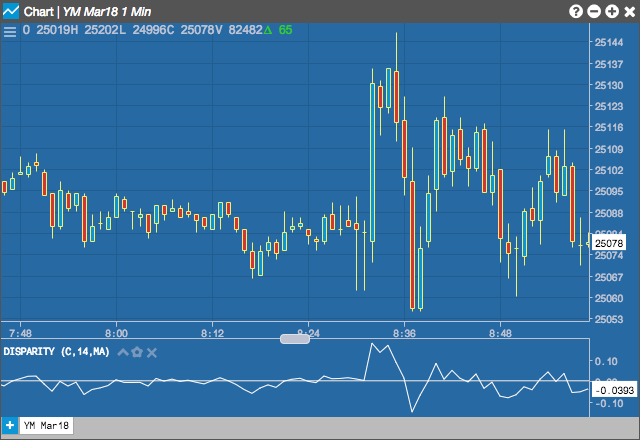The width and height of the screenshot is (640, 440).
Task: Click the 8:00 time axis marker
Action: point(116,333)
